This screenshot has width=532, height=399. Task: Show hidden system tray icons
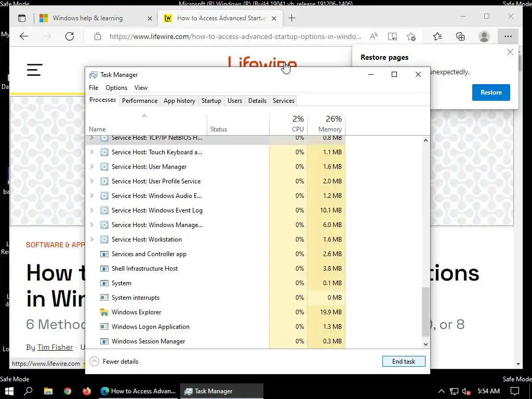tap(442, 391)
